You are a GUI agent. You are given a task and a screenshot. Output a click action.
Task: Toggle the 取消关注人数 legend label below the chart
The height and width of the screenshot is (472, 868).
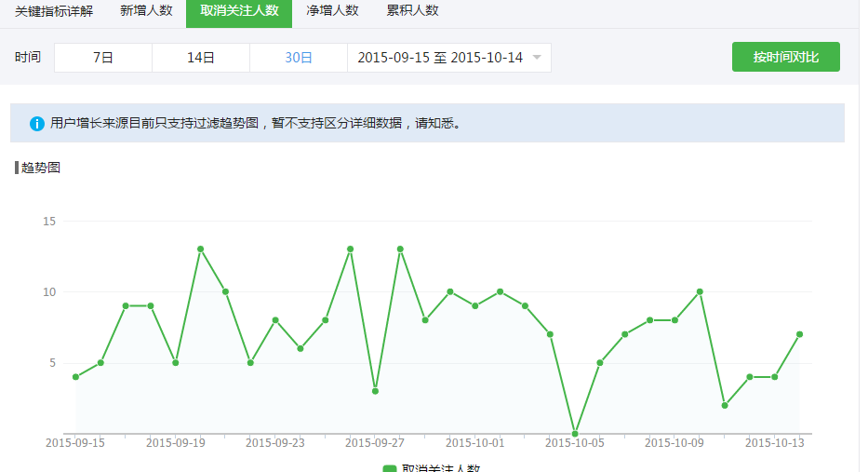pyautogui.click(x=440, y=468)
